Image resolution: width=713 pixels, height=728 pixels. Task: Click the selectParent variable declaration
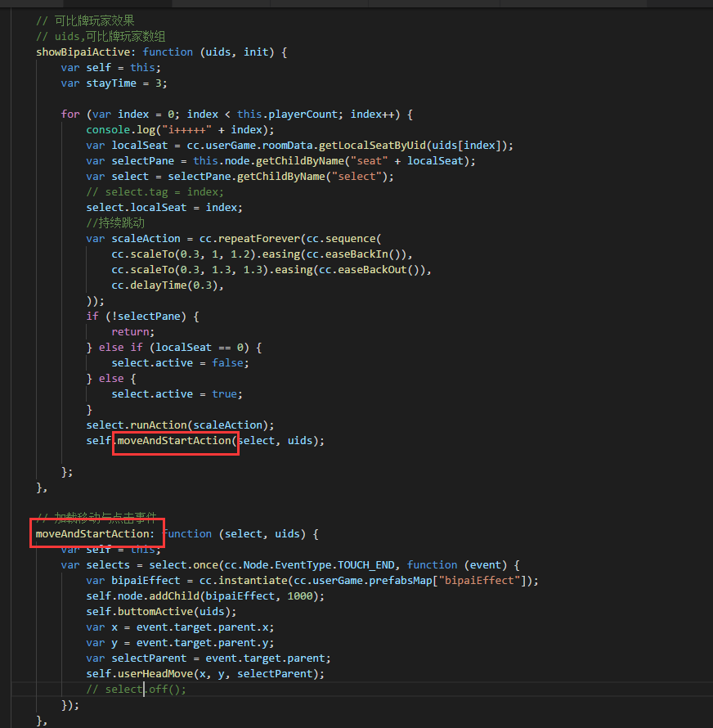149,658
